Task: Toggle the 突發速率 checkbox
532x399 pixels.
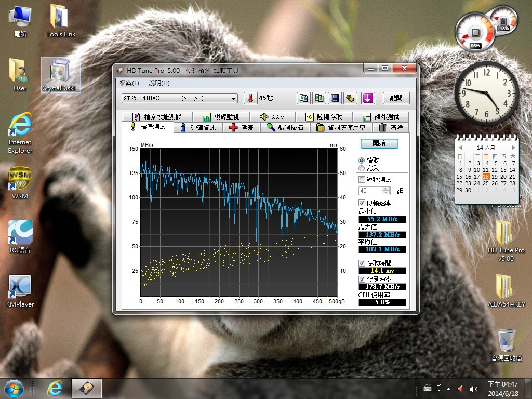Action: coord(362,279)
